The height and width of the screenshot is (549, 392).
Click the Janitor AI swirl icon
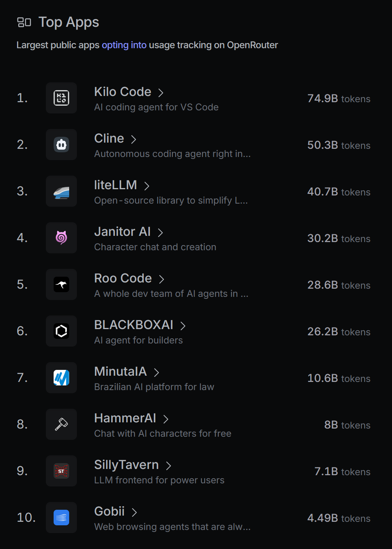click(x=61, y=238)
